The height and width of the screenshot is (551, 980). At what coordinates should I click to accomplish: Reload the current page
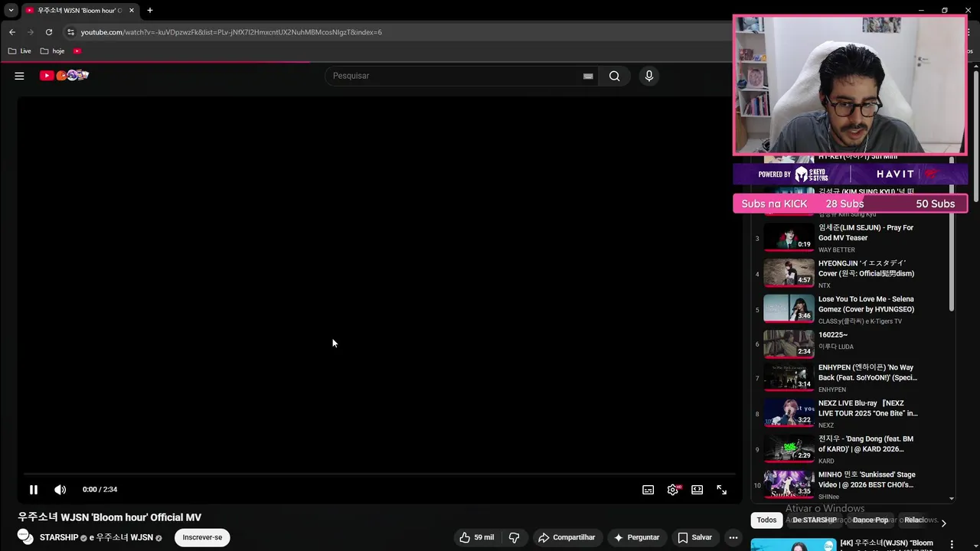click(x=49, y=32)
